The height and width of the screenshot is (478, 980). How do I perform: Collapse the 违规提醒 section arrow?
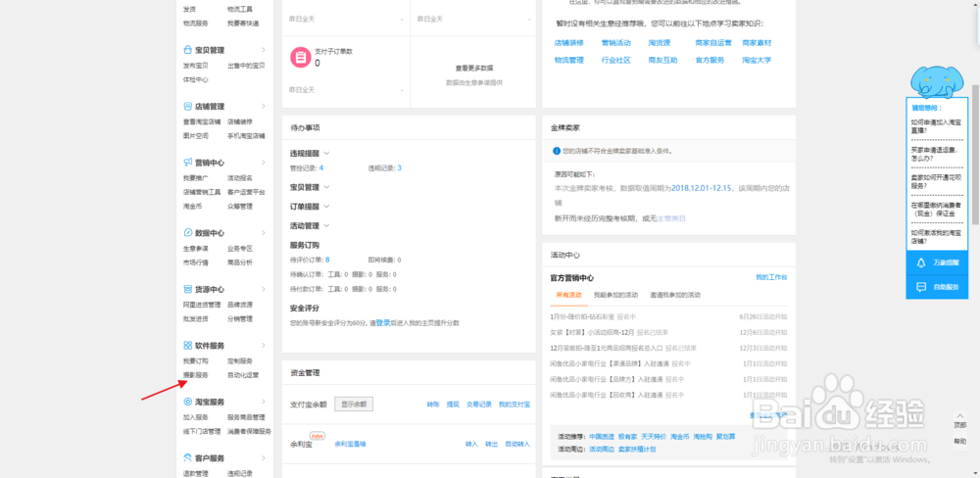tap(327, 153)
